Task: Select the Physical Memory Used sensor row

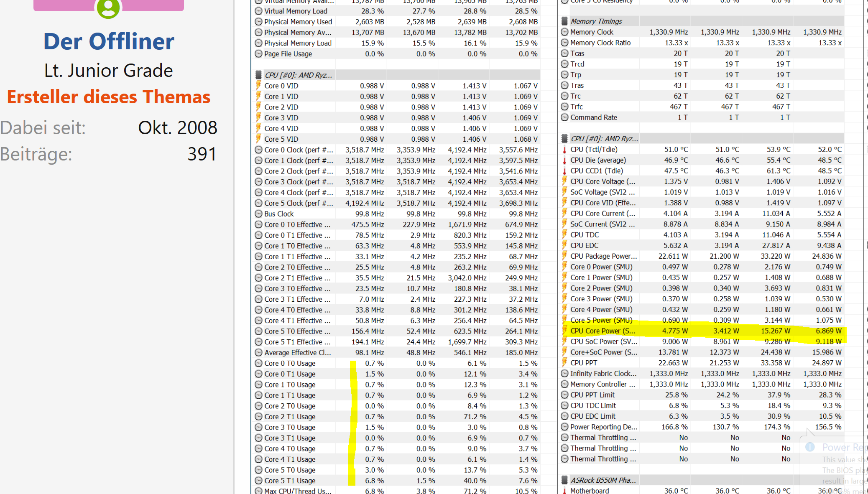Action: click(x=298, y=22)
